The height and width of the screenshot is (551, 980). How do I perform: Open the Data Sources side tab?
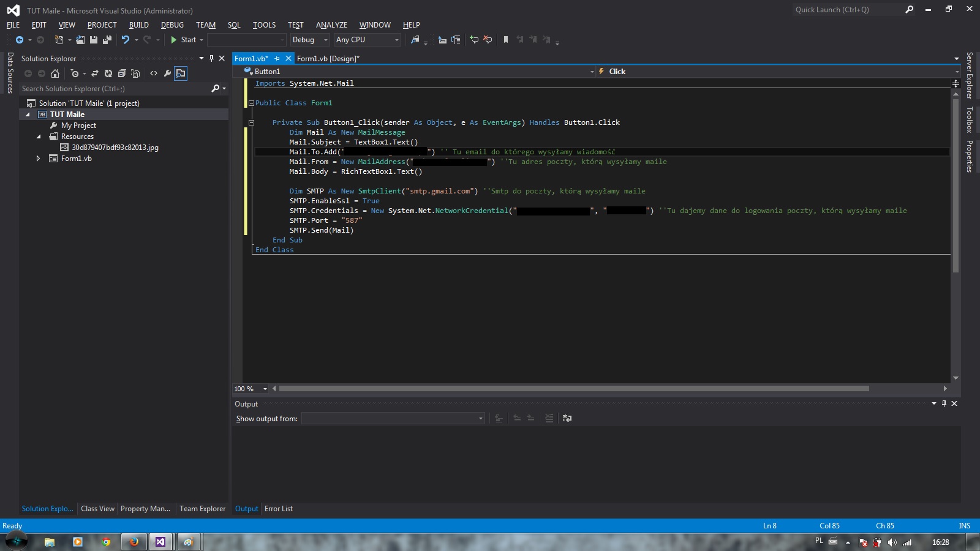(x=10, y=72)
